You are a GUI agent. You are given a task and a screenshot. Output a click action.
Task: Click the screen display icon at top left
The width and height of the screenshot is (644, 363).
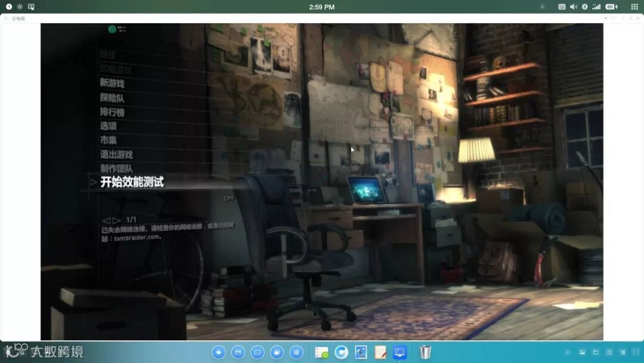click(31, 7)
